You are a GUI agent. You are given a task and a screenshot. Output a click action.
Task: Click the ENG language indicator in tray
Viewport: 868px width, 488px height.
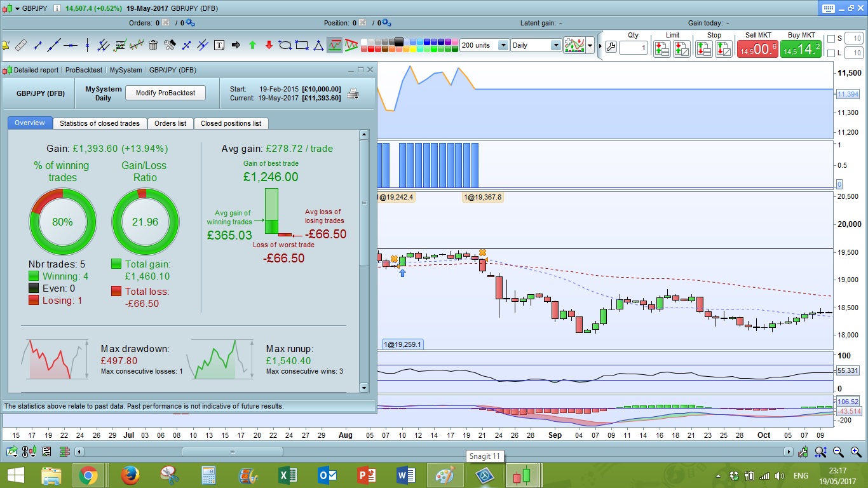click(801, 475)
